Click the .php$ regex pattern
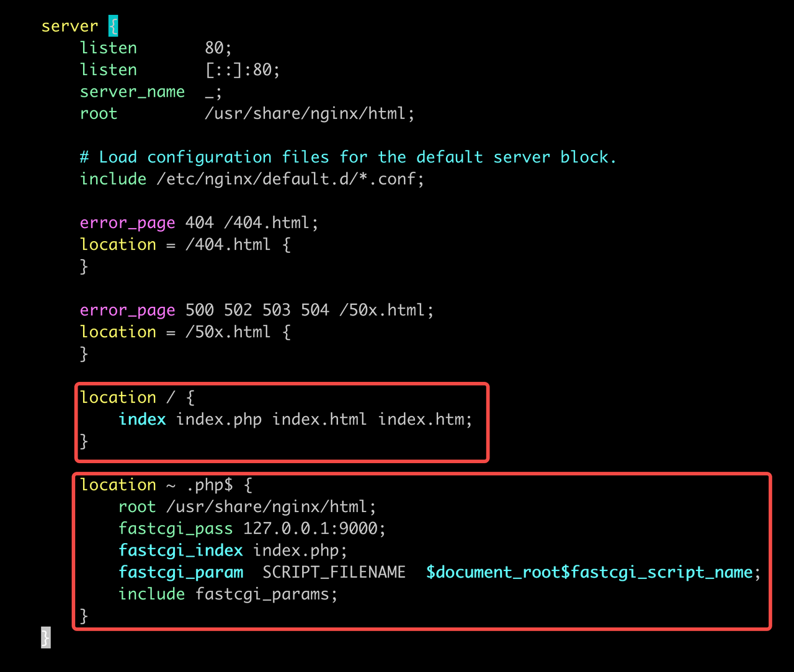Image resolution: width=794 pixels, height=672 pixels. pyautogui.click(x=210, y=485)
